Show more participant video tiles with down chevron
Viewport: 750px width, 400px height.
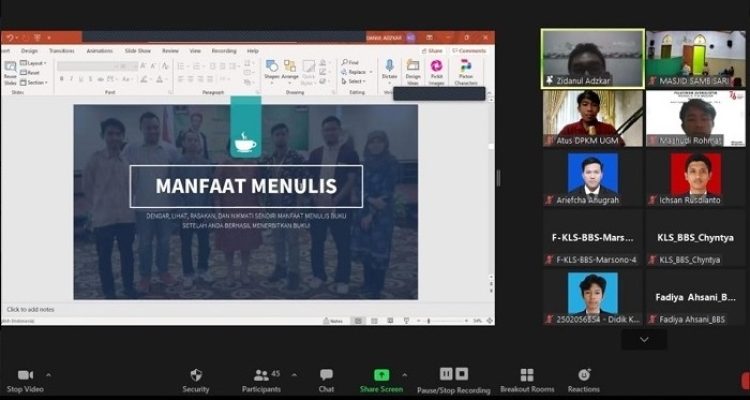pyautogui.click(x=644, y=340)
